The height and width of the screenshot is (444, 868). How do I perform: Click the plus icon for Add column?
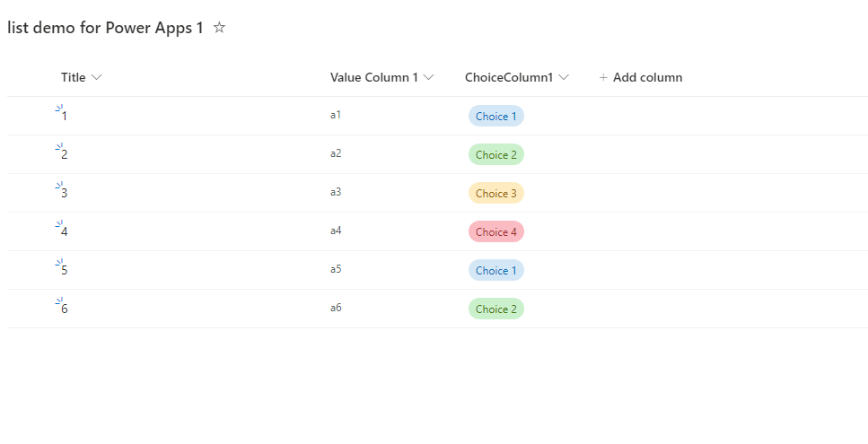pyautogui.click(x=603, y=78)
